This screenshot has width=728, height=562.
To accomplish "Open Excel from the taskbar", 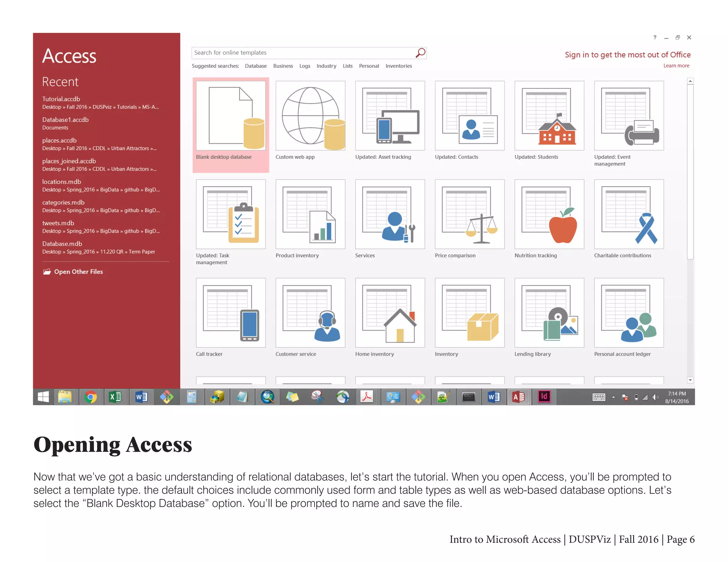I will (x=115, y=397).
